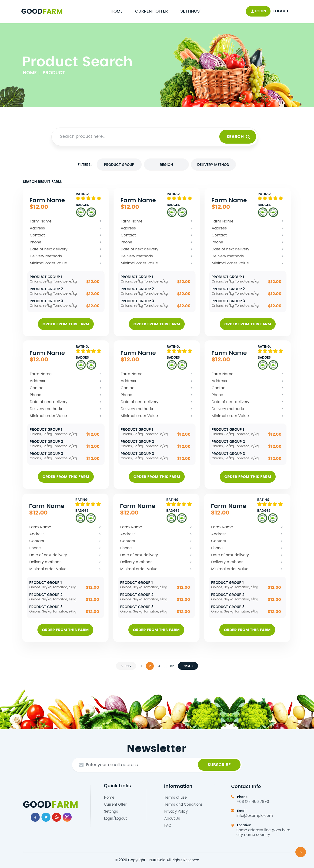Open the Region filter dropdown

pyautogui.click(x=166, y=165)
